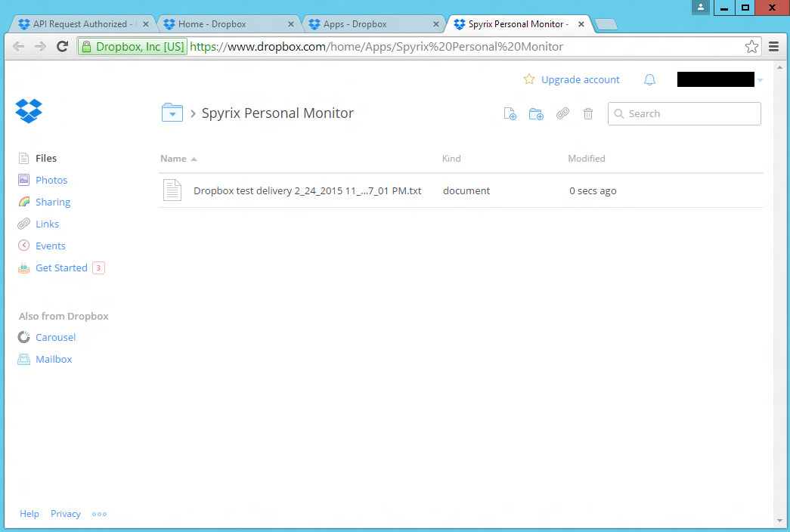Open the Chrome hamburger menu
Screen dimensions: 790x532
point(774,47)
